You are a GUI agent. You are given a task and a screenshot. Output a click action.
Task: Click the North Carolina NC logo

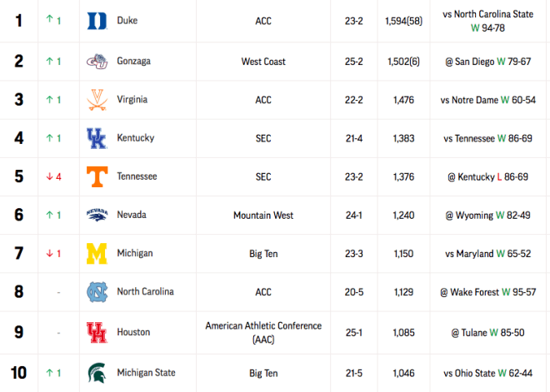(x=97, y=292)
